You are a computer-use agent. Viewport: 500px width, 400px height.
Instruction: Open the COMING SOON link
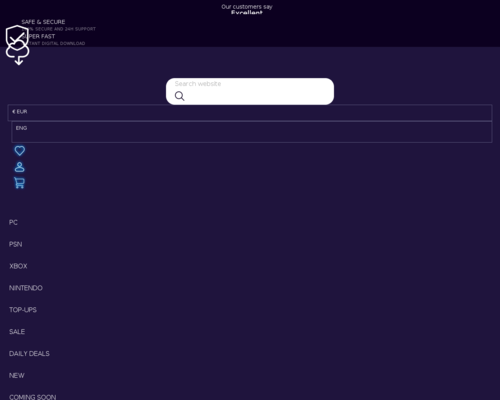coord(33,397)
